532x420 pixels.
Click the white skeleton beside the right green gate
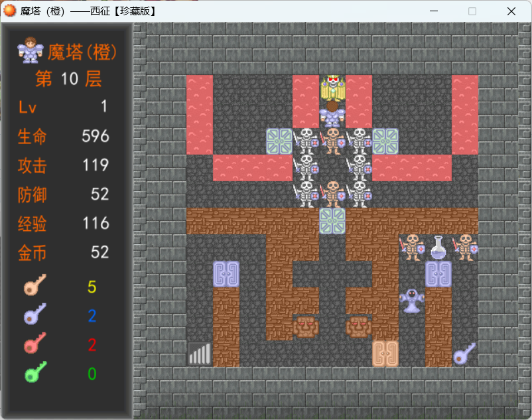pyautogui.click(x=359, y=141)
